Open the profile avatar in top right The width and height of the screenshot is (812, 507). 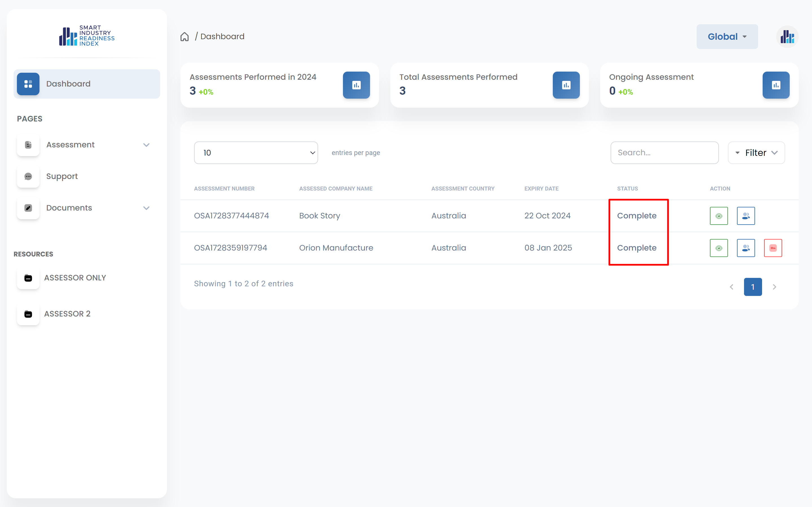point(787,37)
